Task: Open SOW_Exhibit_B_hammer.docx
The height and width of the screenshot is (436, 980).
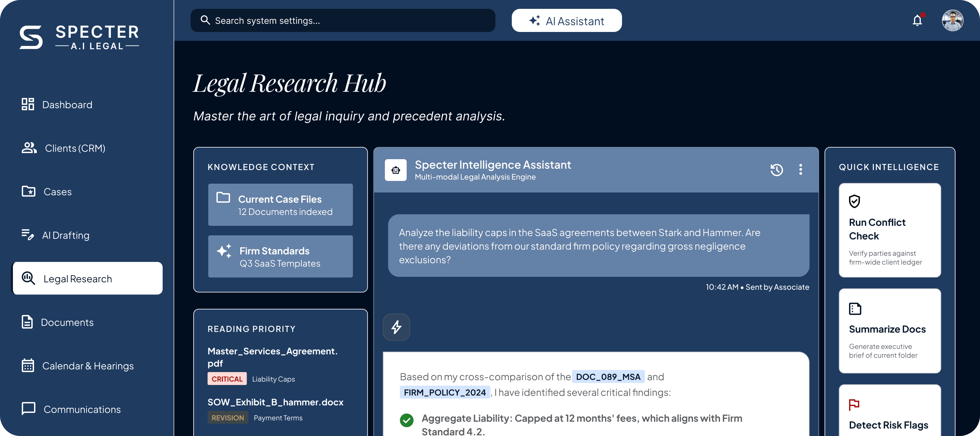Action: pyautogui.click(x=275, y=402)
